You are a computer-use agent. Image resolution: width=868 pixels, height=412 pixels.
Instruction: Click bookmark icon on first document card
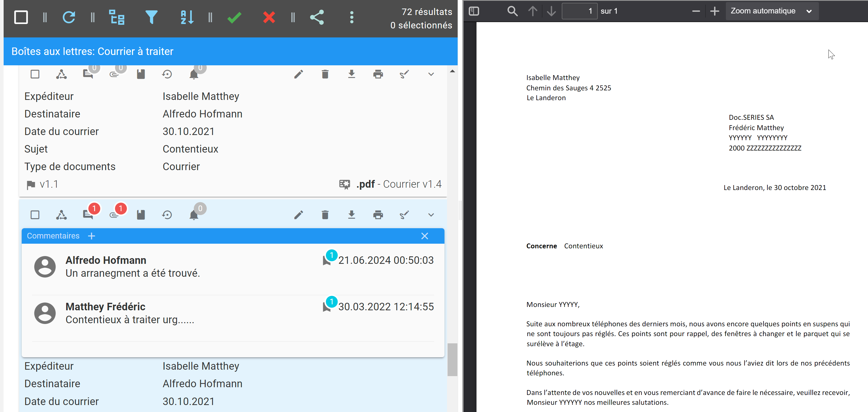[141, 74]
